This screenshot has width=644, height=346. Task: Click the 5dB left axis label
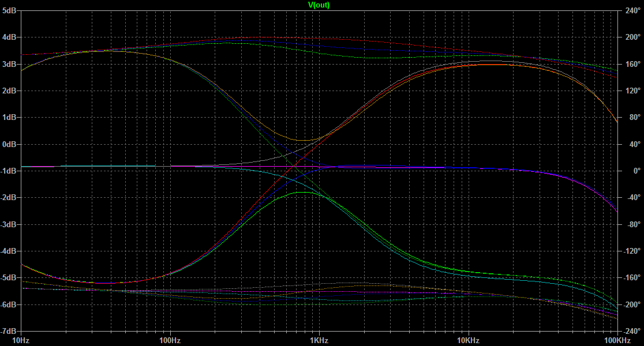click(x=9, y=10)
